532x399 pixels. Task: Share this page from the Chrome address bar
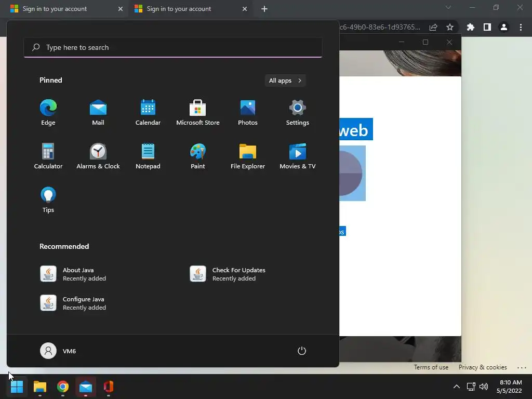(x=433, y=27)
